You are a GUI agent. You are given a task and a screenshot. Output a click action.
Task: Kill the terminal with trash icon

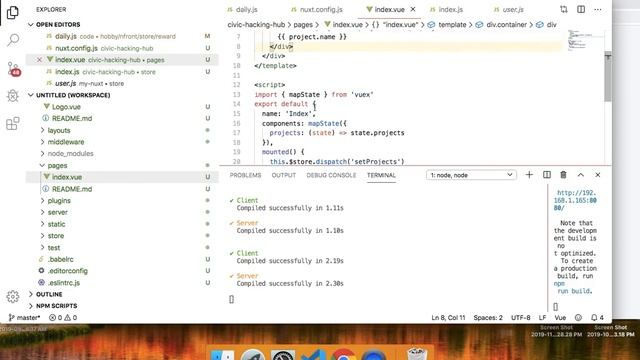(563, 175)
